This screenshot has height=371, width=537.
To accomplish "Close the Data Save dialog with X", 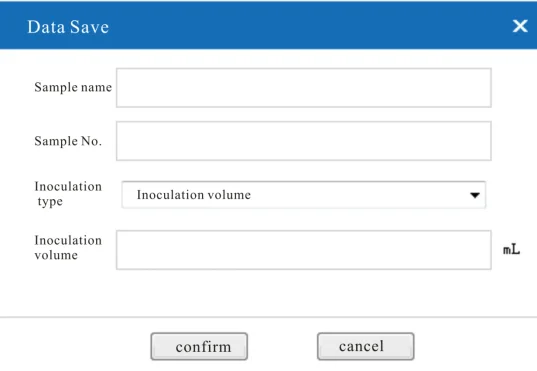I will [520, 26].
